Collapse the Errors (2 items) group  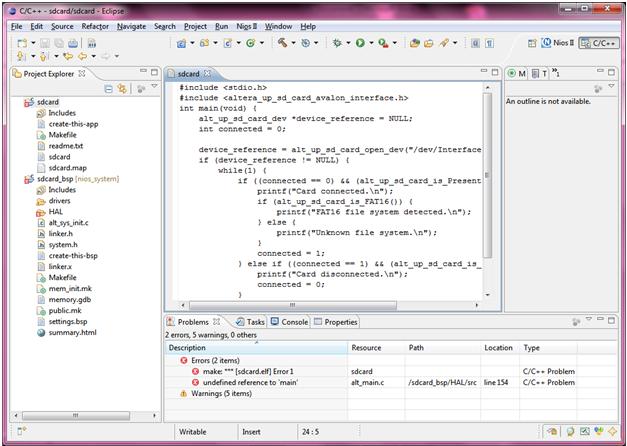click(x=172, y=360)
